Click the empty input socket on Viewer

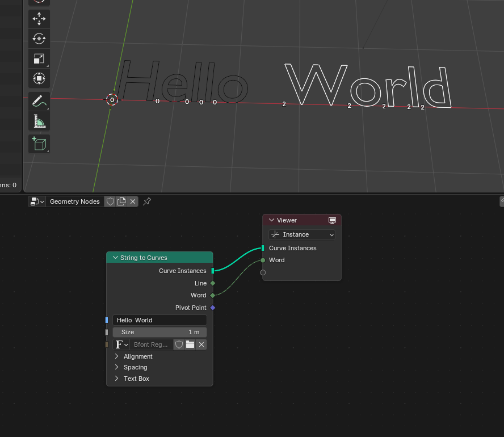click(263, 272)
